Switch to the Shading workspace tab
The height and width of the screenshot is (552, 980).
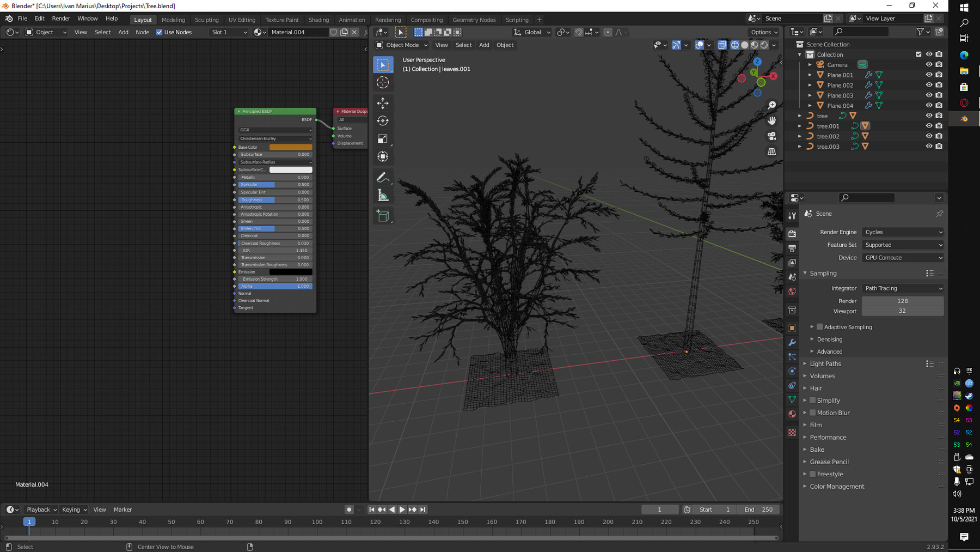point(319,20)
